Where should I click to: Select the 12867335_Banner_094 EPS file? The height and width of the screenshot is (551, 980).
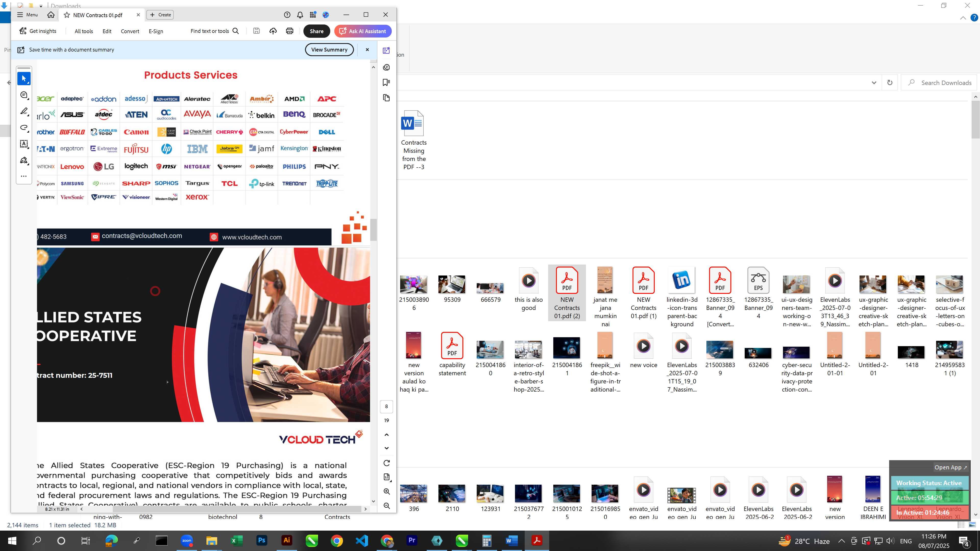tap(758, 293)
